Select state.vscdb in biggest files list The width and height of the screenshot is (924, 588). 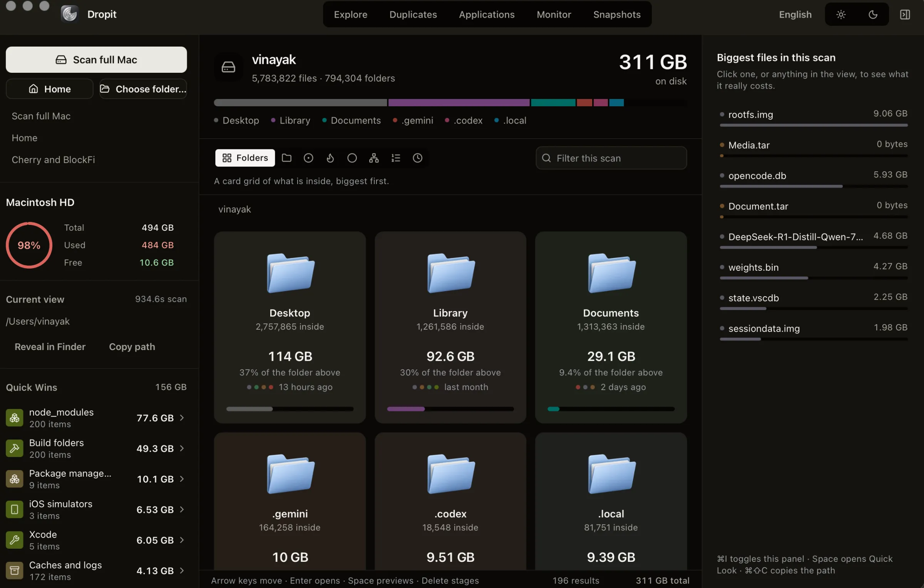pos(814,300)
